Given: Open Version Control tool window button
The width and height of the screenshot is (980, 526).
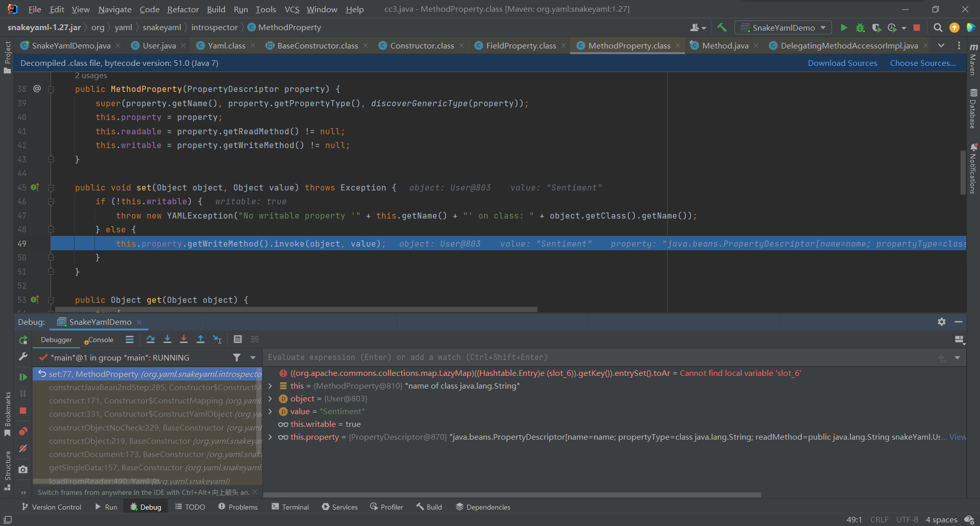Looking at the screenshot, I should [x=52, y=507].
